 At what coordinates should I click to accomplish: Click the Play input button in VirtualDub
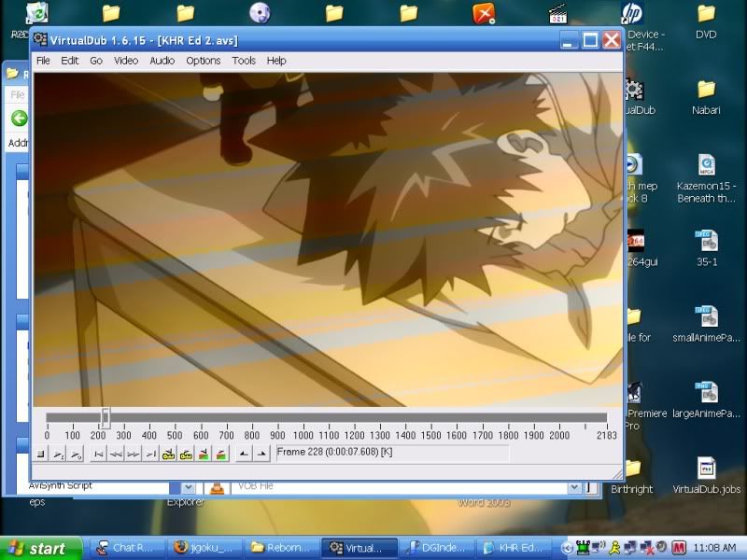(59, 454)
